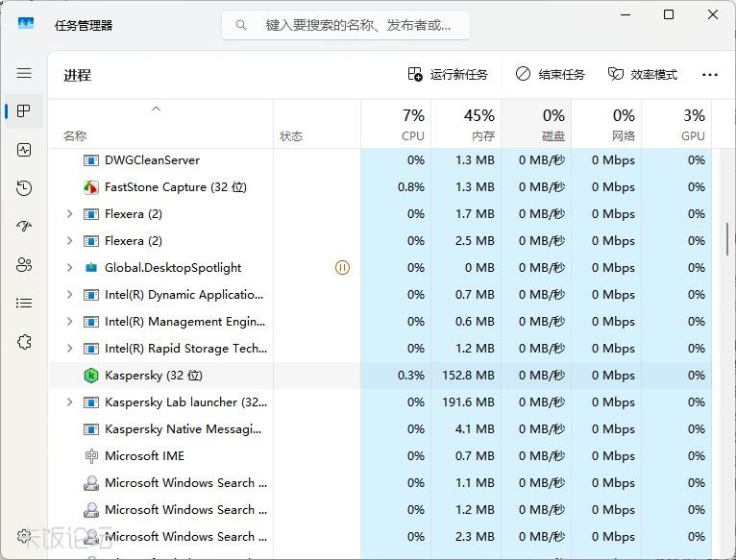Open the Services puzzle sidebar icon
The height and width of the screenshot is (560, 736).
(x=24, y=342)
